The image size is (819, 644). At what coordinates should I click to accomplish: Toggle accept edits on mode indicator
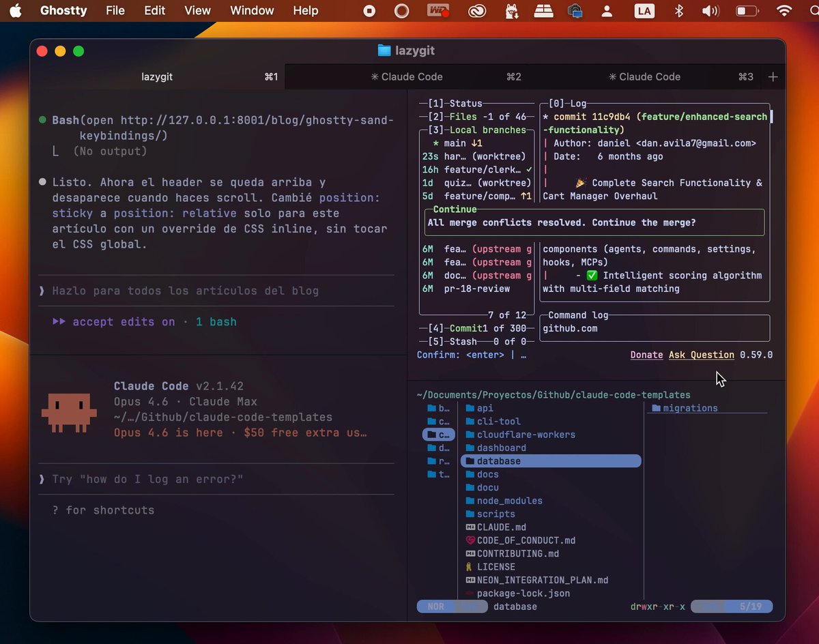pos(113,322)
